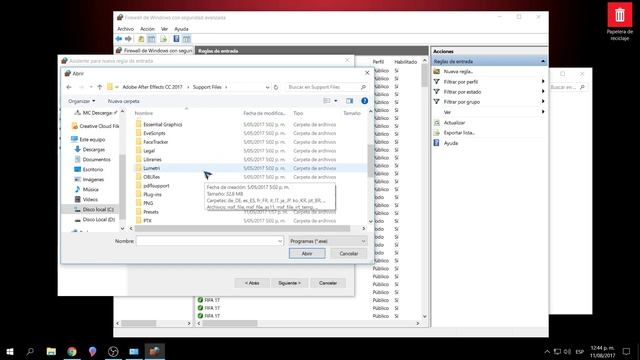Image resolution: width=640 pixels, height=360 pixels.
Task: Collapse the Reglas de entrada actions section
Action: point(543,61)
